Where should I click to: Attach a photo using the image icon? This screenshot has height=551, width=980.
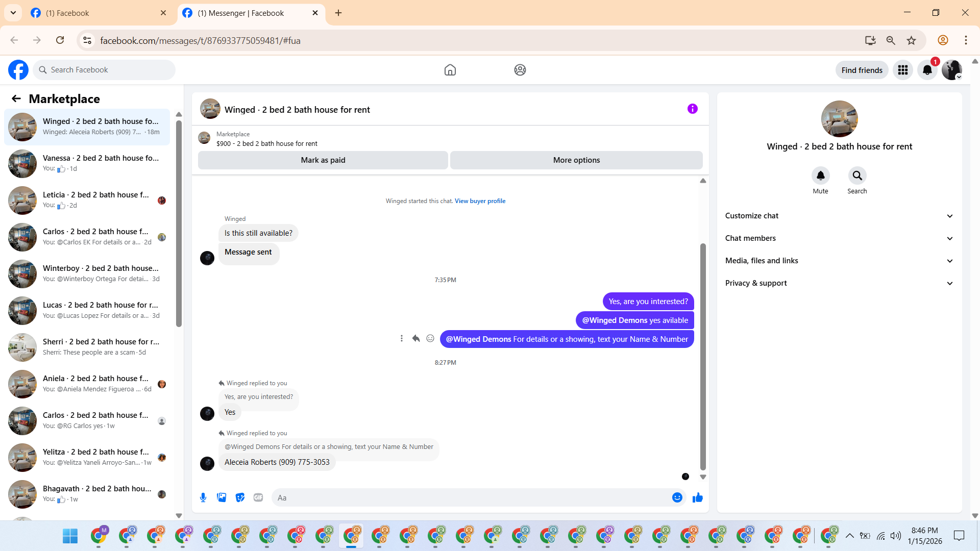click(222, 497)
